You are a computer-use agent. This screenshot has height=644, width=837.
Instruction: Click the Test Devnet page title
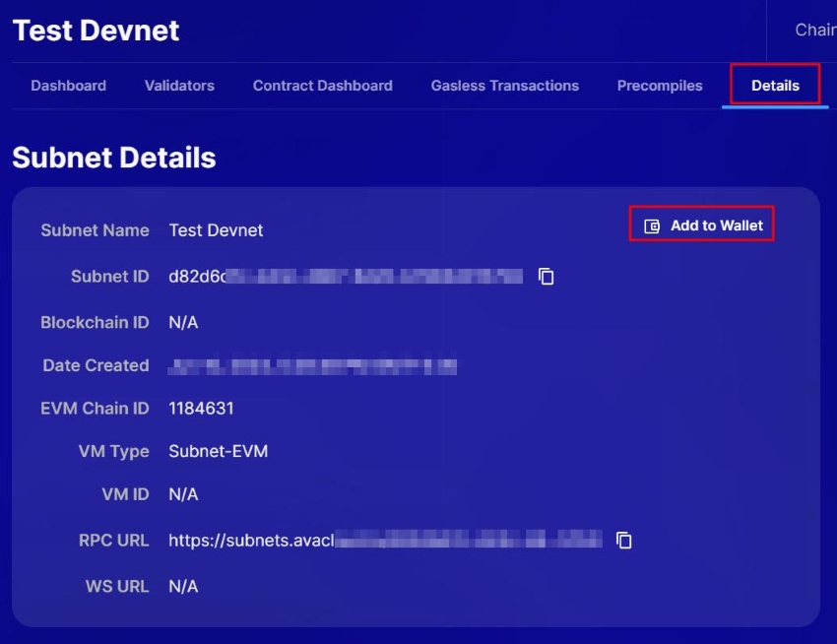95,30
